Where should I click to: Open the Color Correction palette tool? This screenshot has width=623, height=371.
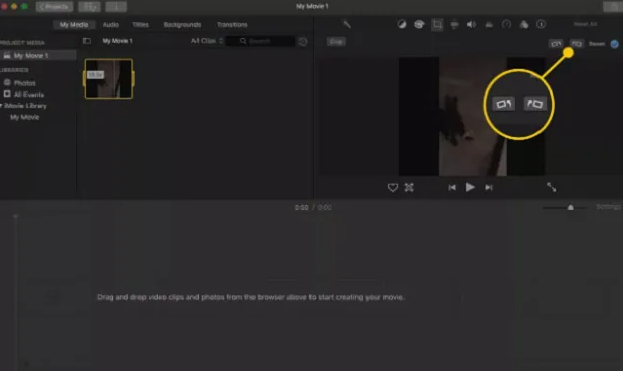click(419, 24)
